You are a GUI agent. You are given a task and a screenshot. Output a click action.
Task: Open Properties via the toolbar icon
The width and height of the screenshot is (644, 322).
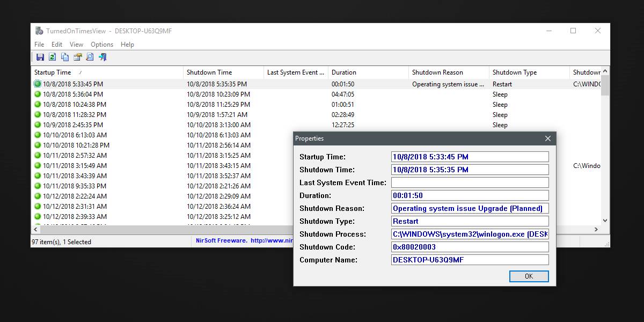pos(78,57)
